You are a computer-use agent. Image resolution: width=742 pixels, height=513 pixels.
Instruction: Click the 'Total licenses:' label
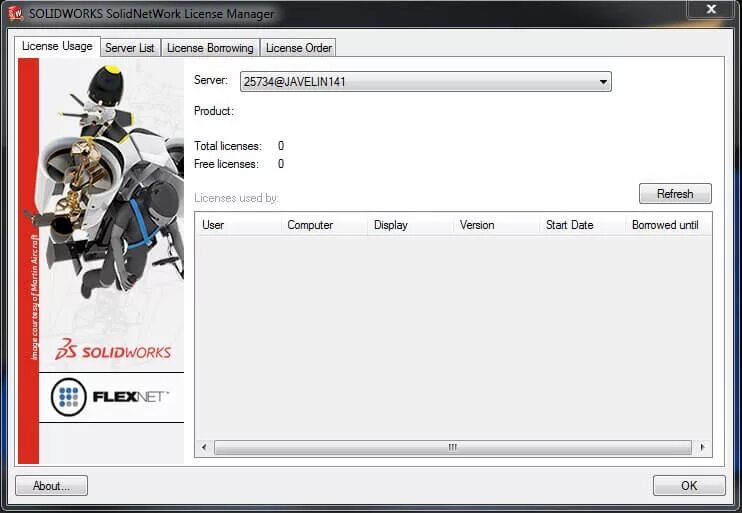228,146
